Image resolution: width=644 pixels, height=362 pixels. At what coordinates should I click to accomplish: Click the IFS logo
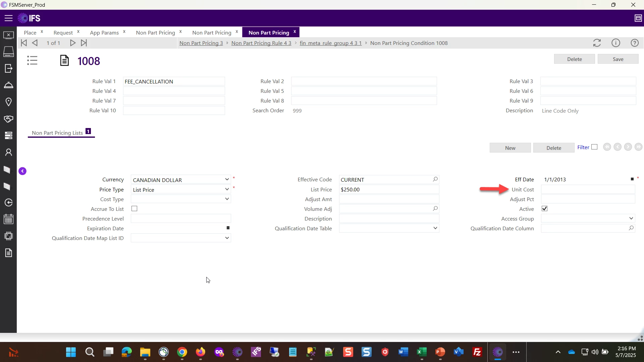click(x=29, y=18)
